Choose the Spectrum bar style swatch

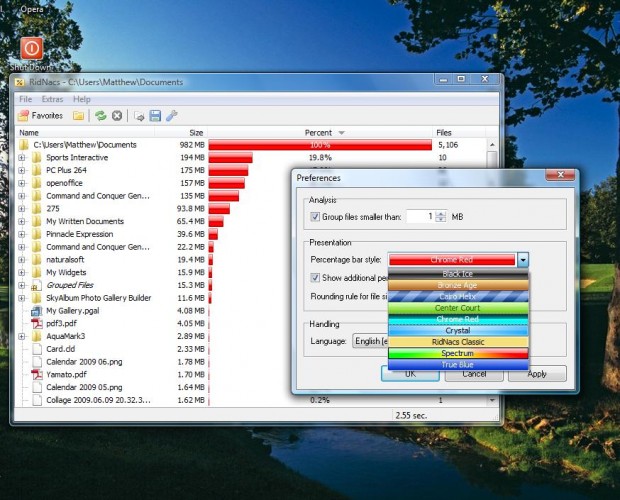457,353
